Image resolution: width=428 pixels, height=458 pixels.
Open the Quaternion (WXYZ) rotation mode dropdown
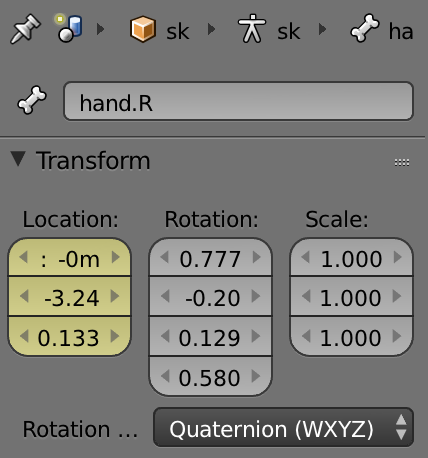pos(283,427)
